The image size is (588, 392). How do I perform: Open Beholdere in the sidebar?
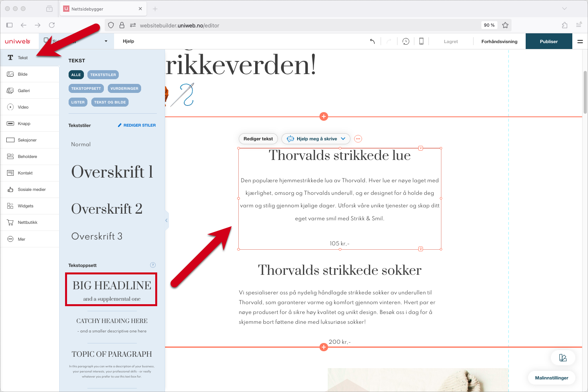pyautogui.click(x=29, y=156)
